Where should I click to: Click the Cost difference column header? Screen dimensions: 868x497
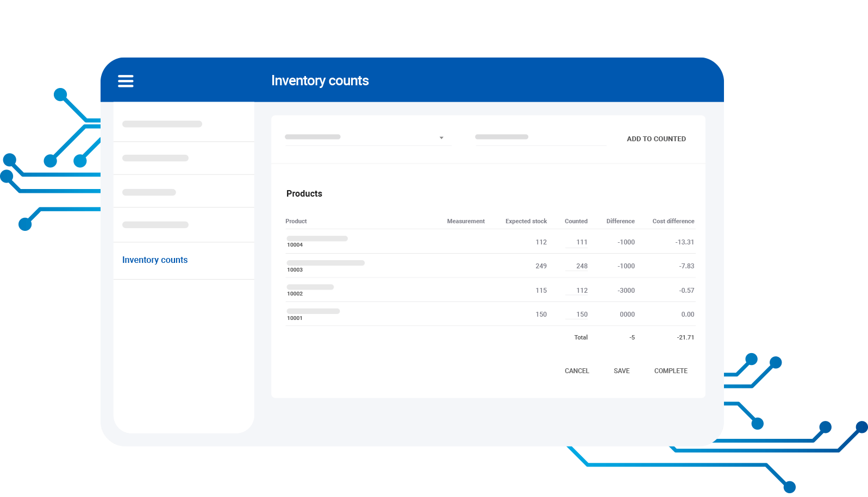click(x=673, y=221)
